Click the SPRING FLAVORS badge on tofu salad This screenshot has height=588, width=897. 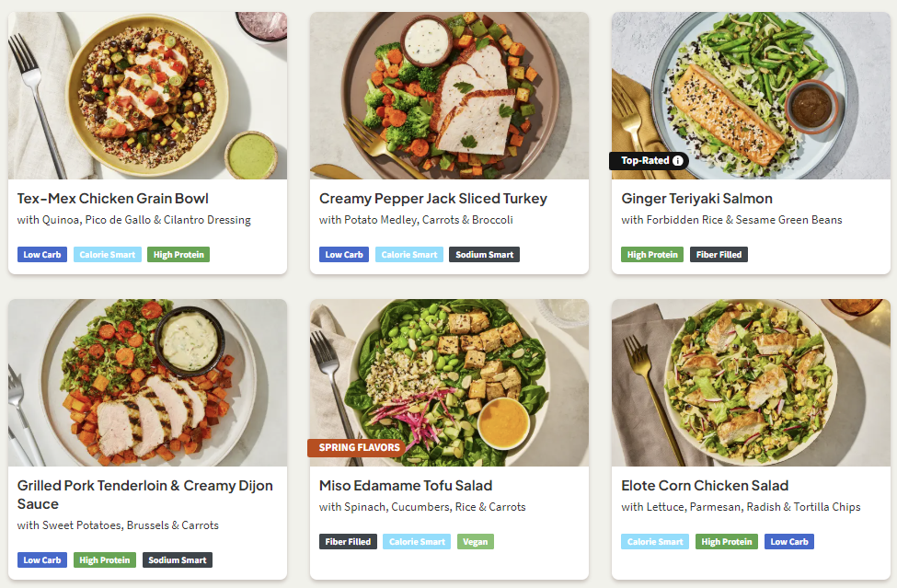pos(357,447)
